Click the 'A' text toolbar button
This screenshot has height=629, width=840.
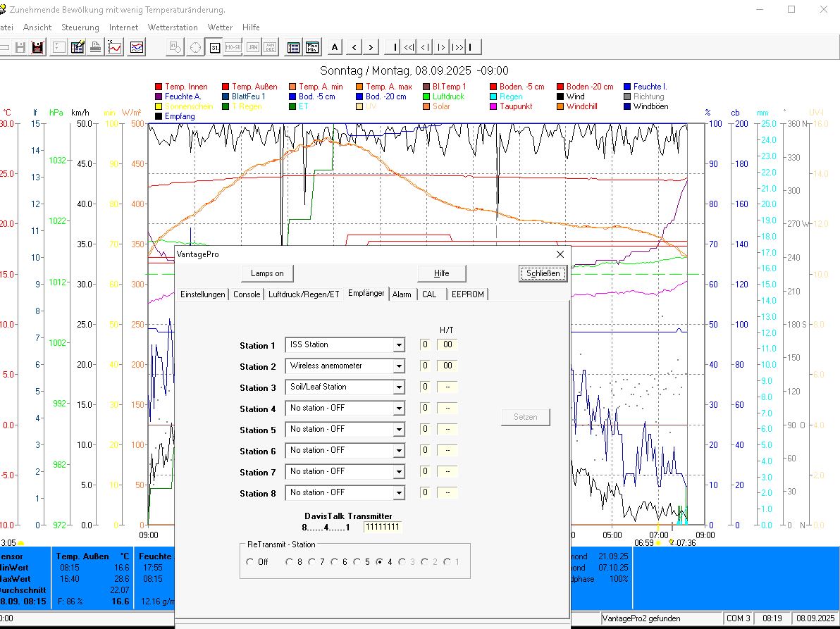(x=335, y=47)
